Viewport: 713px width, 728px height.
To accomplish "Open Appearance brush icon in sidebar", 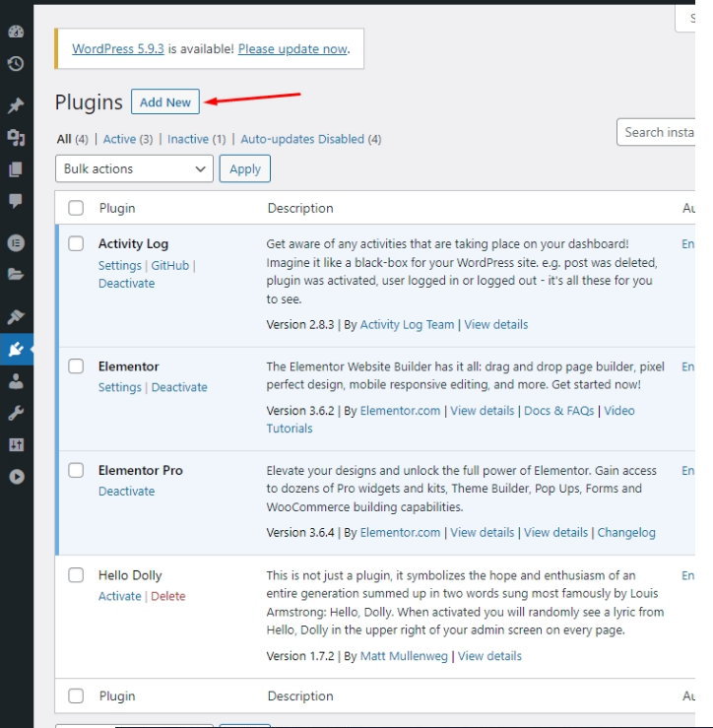I will (x=16, y=316).
